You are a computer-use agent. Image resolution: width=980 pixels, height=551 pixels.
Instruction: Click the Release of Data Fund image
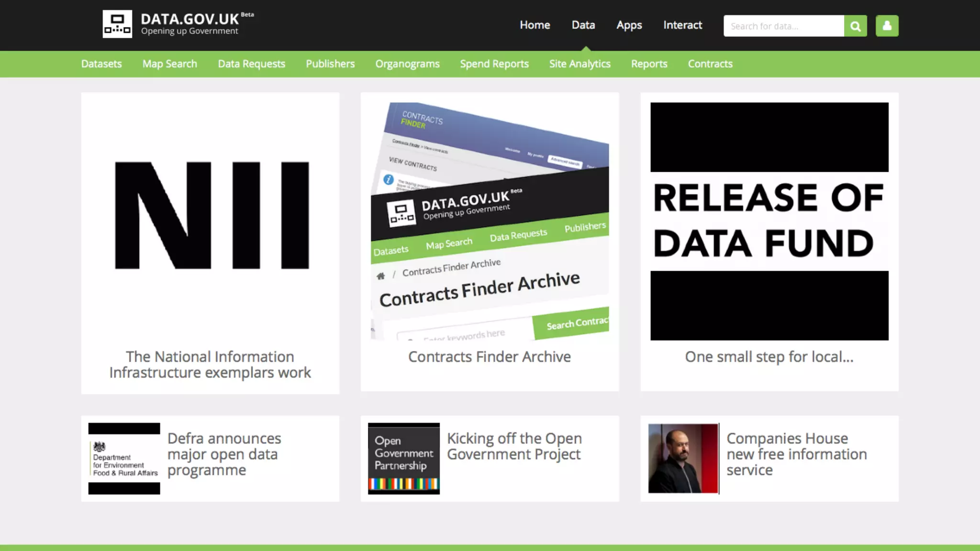pyautogui.click(x=769, y=221)
